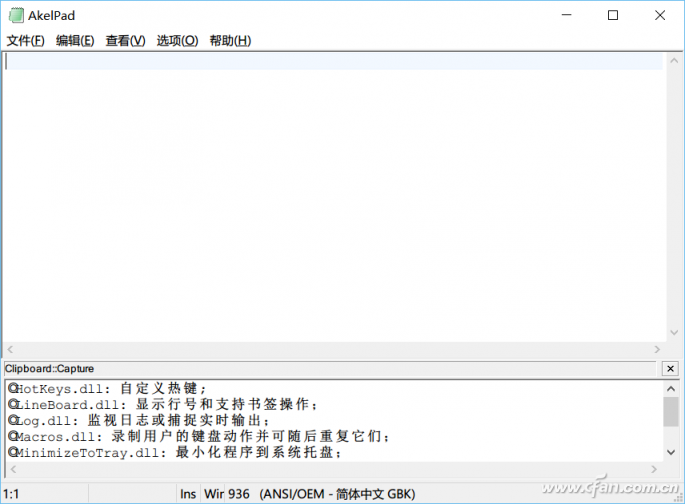Viewport: 685px width, 504px height.
Task: Click the main editor horizontal scroll right arrow
Action: (x=657, y=349)
